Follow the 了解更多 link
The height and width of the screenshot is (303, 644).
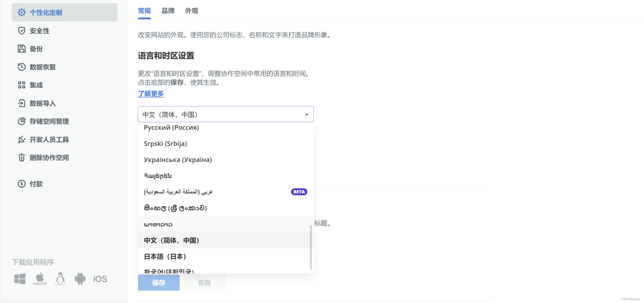151,94
